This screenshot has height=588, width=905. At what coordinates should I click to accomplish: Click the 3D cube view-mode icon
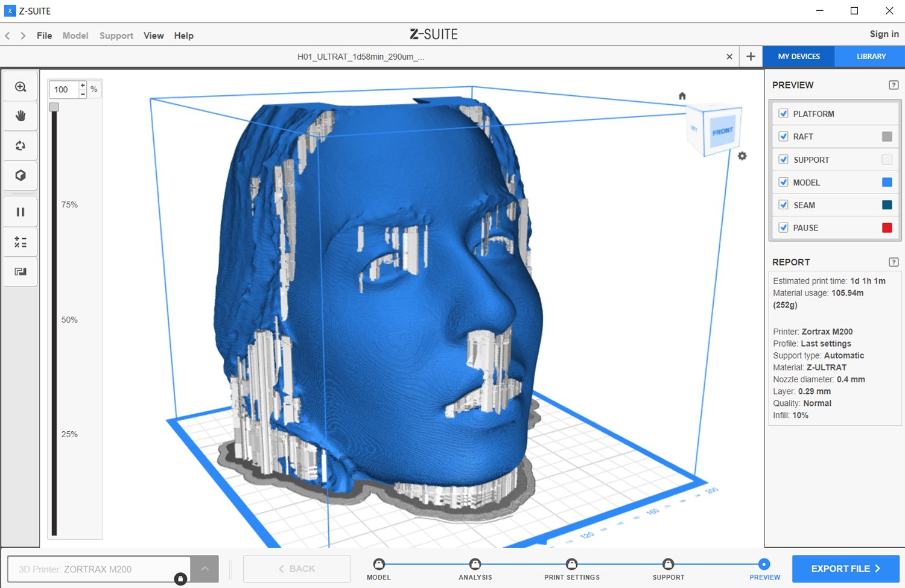tap(21, 175)
